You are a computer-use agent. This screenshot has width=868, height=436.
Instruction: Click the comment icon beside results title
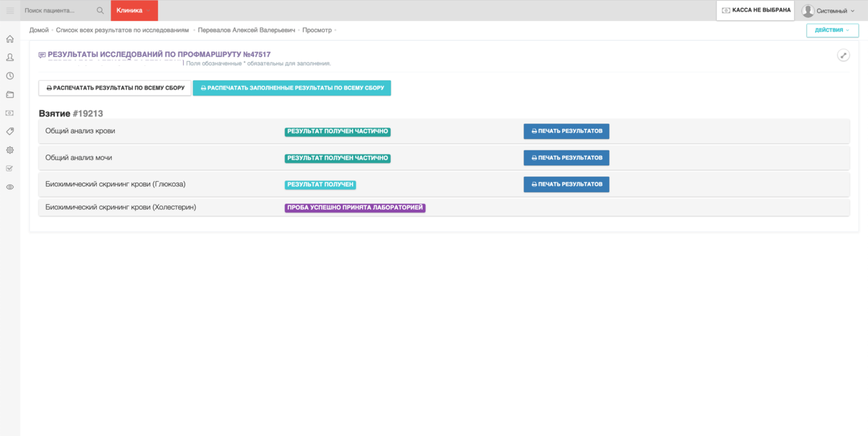click(x=42, y=55)
